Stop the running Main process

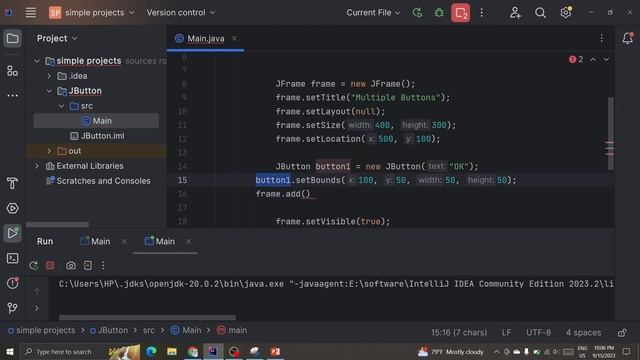(50, 266)
